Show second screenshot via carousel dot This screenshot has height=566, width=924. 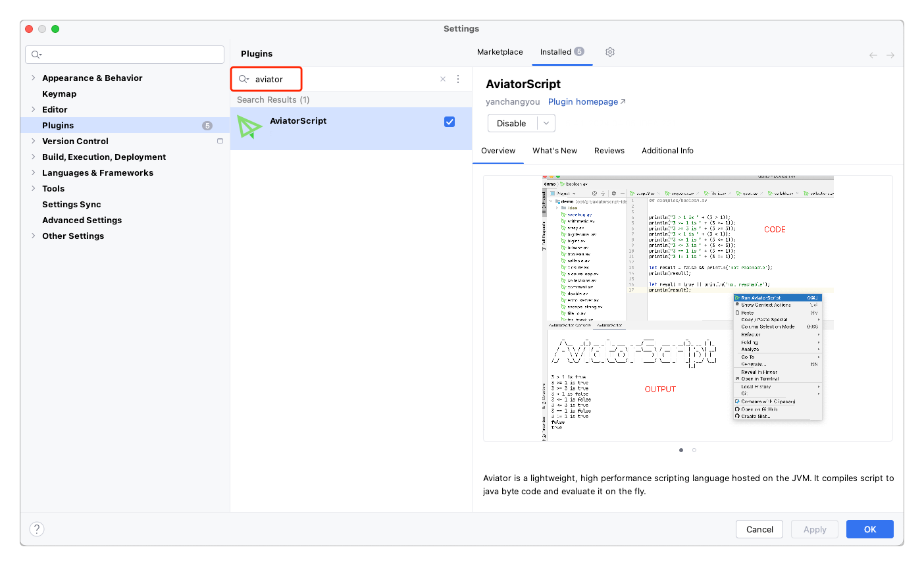click(x=694, y=450)
